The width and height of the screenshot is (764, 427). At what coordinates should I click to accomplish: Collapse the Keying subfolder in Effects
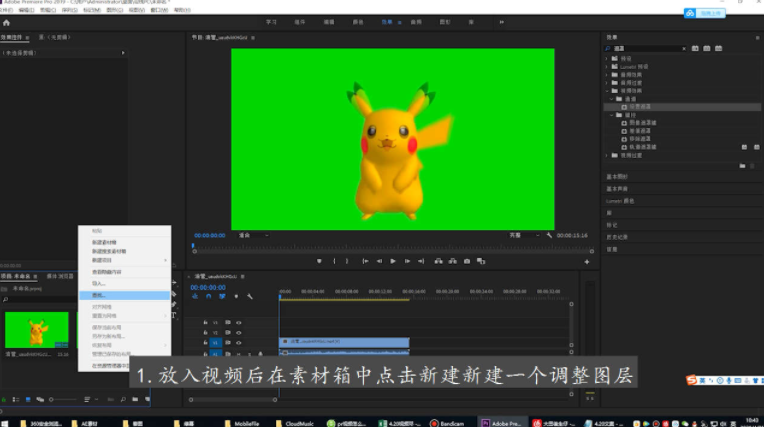coord(612,115)
